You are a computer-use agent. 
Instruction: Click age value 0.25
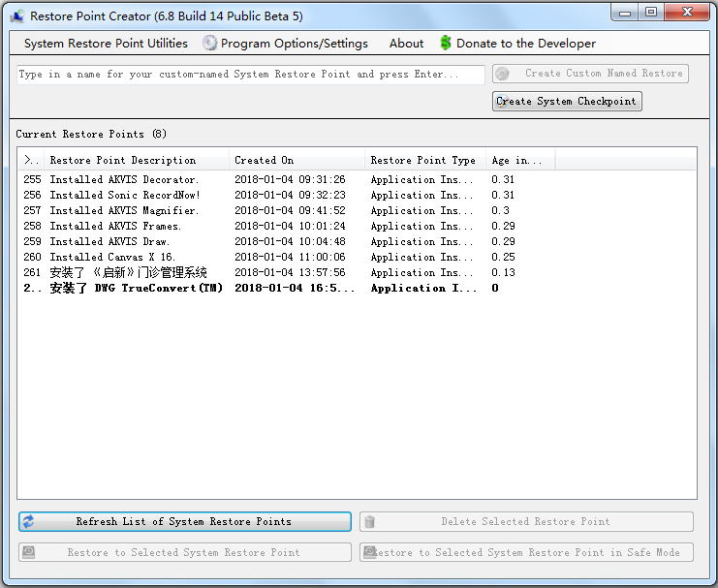[503, 257]
